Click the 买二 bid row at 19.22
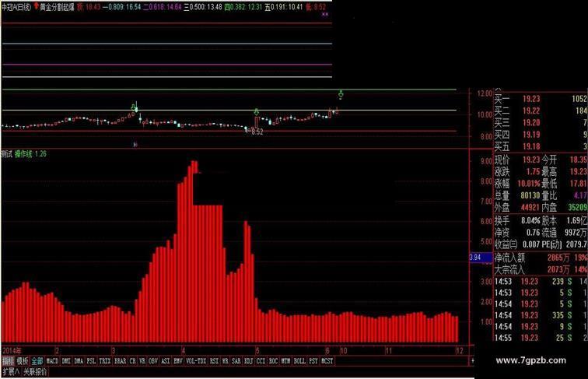The height and width of the screenshot is (379, 588). (x=541, y=111)
